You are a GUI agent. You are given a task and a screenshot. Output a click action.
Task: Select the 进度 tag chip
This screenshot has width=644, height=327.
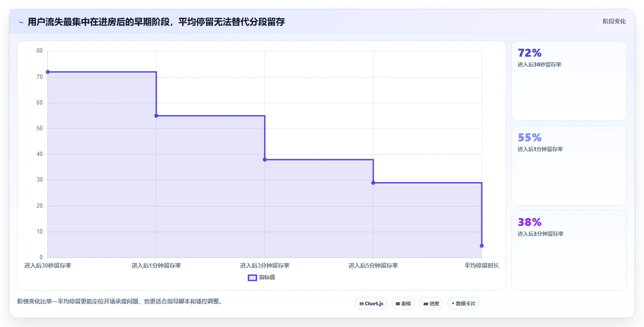click(x=431, y=304)
